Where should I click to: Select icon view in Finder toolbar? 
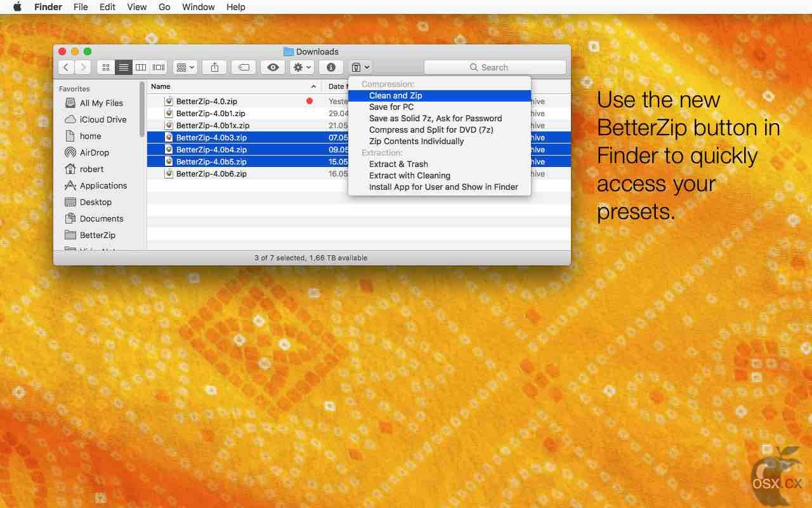pos(107,67)
